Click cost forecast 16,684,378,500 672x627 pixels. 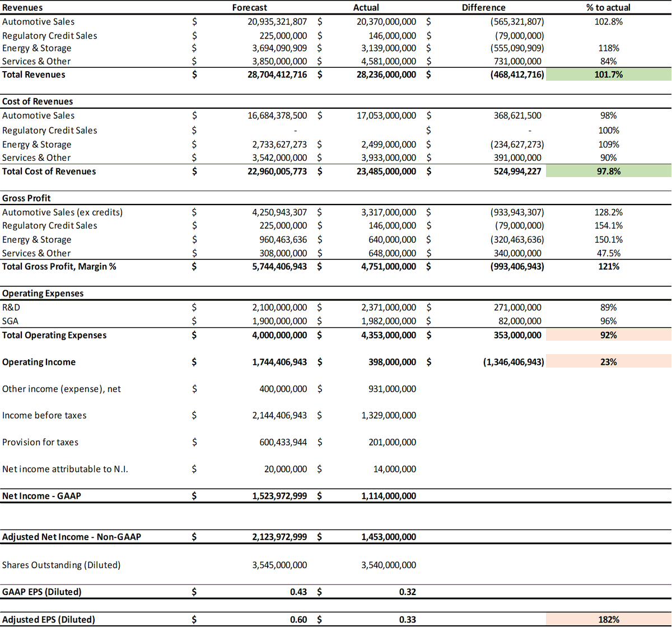point(277,115)
